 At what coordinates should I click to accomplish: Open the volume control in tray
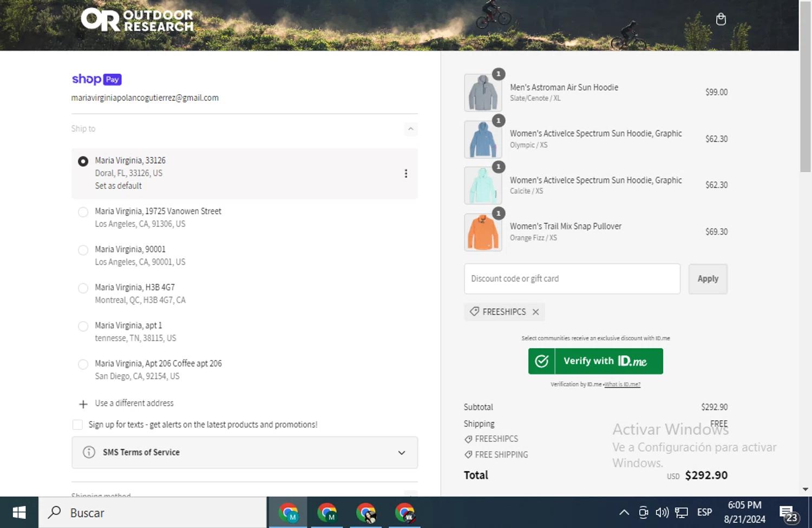click(662, 512)
